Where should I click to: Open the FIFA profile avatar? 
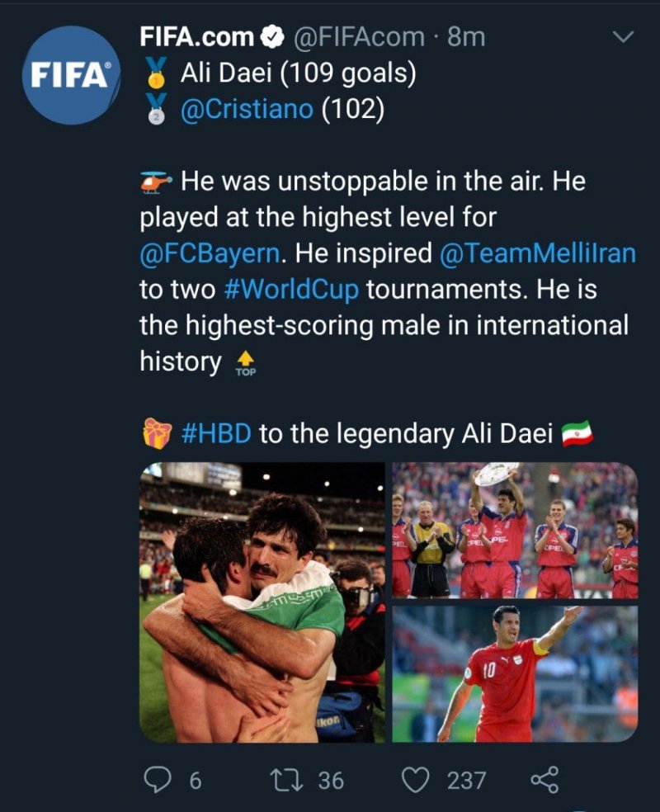coord(71,75)
